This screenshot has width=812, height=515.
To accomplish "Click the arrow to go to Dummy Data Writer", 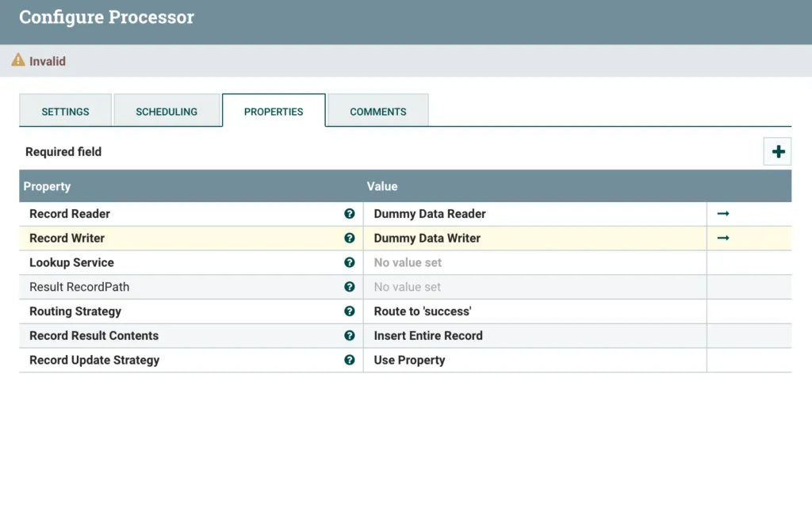I will (722, 238).
